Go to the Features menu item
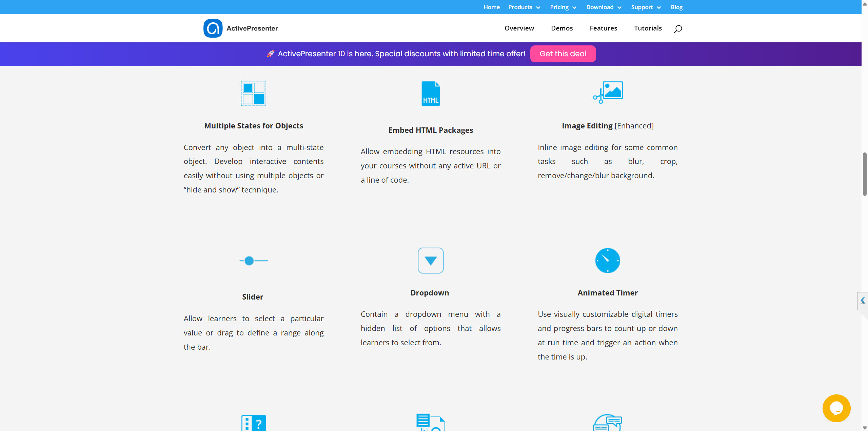Screen dimensions: 868x431 [603, 28]
